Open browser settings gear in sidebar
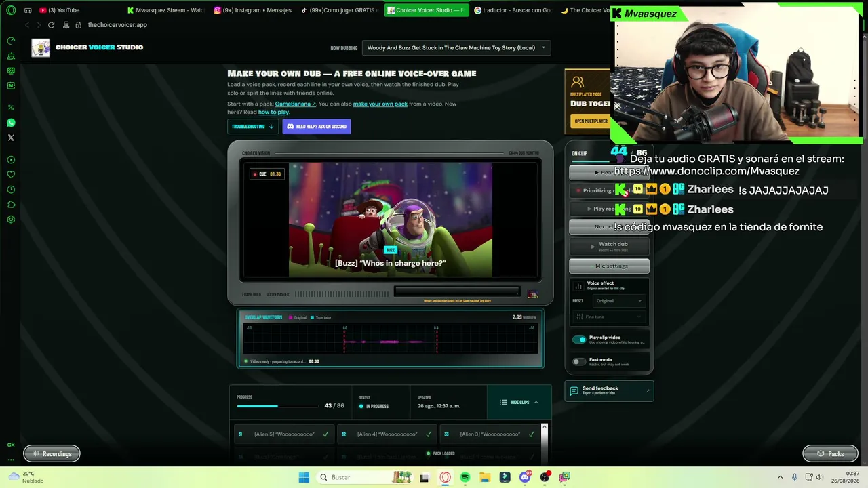This screenshot has height=488, width=868. [11, 220]
